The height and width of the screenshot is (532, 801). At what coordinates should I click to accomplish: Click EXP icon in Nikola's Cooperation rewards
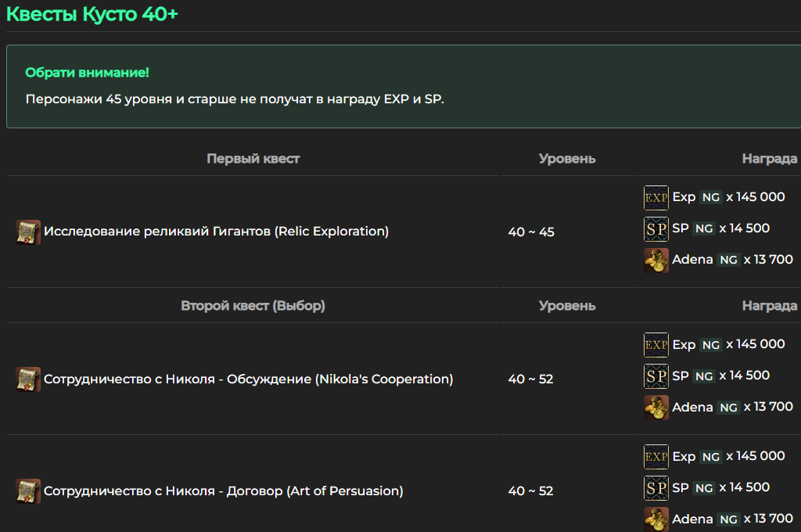click(x=656, y=345)
